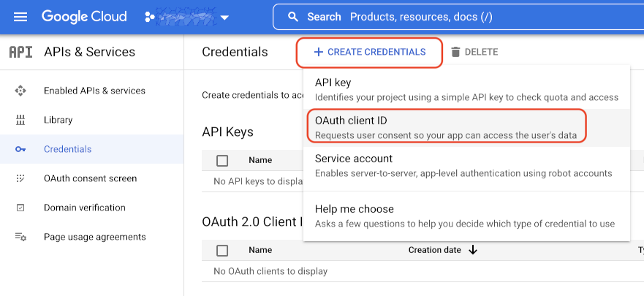The height and width of the screenshot is (296, 644).
Task: Expand the CREATE CREDENTIALS dropdown
Action: tap(369, 52)
